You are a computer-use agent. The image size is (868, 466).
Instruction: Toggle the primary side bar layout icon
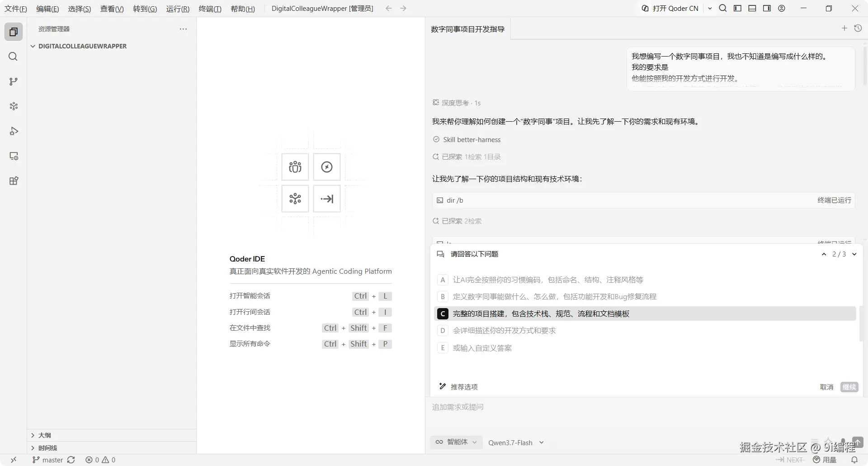point(737,8)
